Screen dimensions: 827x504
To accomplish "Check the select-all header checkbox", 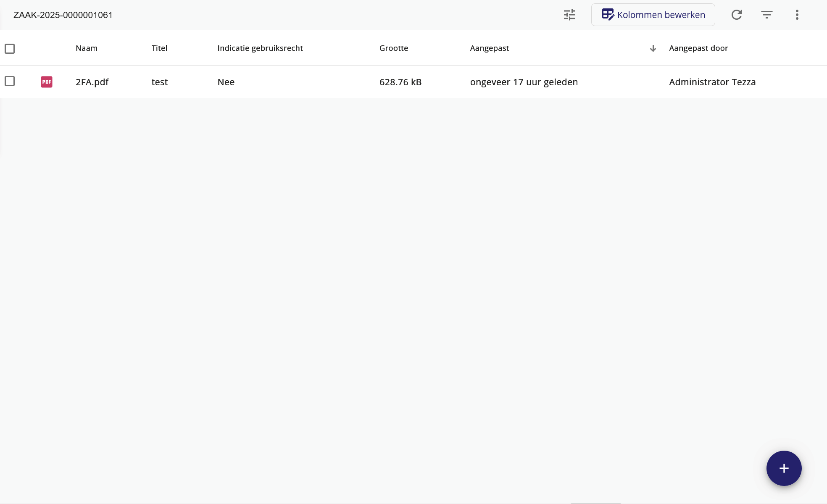I will click(x=10, y=49).
